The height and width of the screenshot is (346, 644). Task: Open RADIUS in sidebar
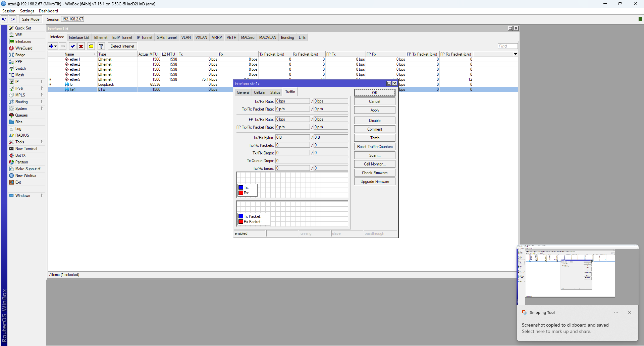click(x=22, y=135)
